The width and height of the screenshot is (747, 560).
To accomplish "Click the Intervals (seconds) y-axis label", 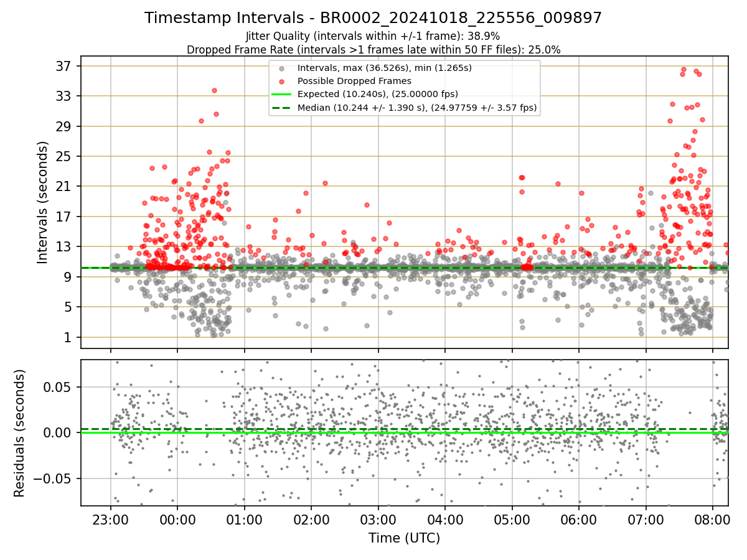I will click(x=42, y=202).
